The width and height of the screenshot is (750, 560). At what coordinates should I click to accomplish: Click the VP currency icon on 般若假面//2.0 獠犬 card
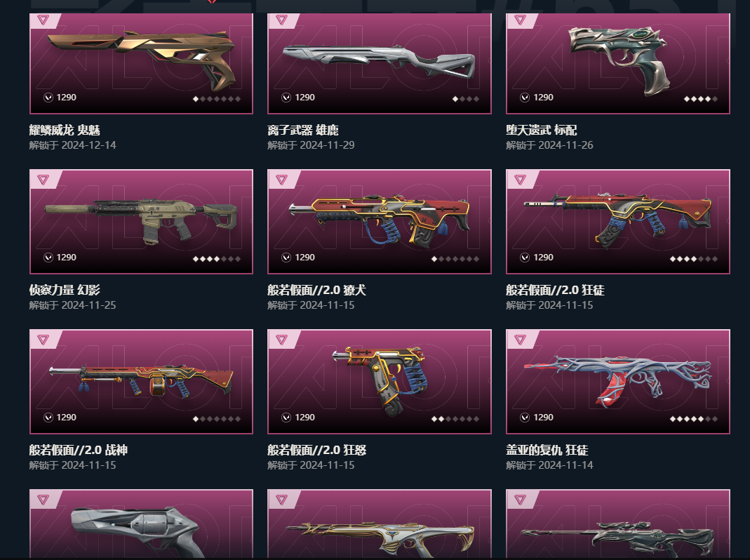[286, 258]
